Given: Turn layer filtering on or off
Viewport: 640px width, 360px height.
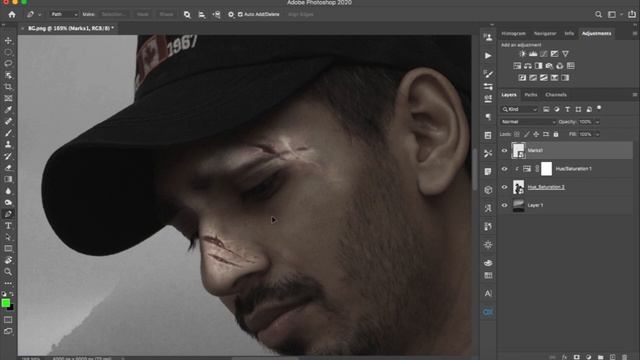Looking at the screenshot, I should [599, 108].
